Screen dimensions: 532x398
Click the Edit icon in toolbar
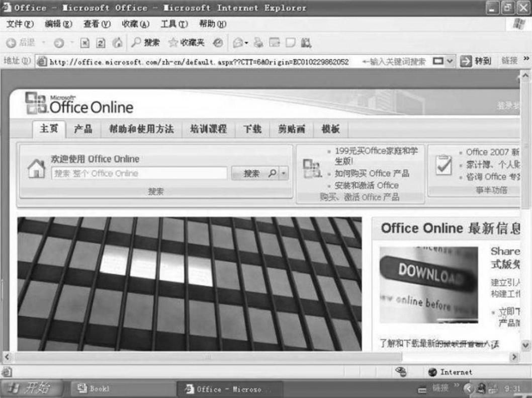(274, 43)
